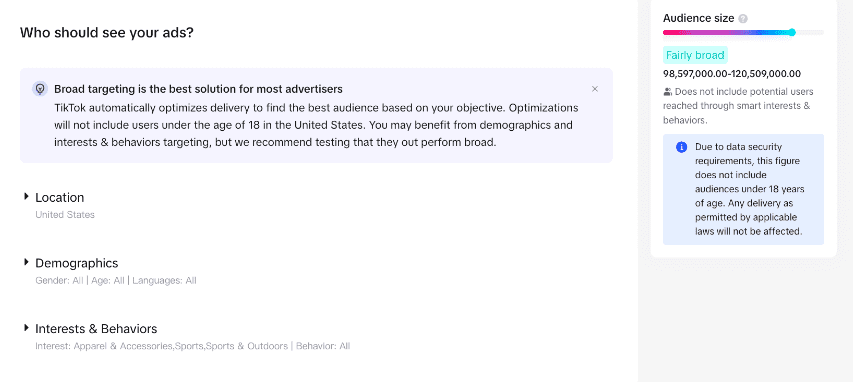
Task: Dismiss the broad targeting tip banner
Action: 595,89
